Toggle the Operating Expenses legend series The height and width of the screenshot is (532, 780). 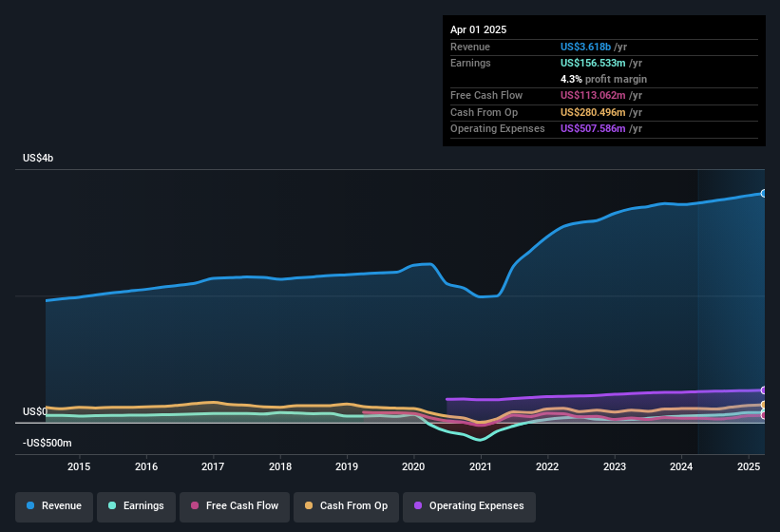pyautogui.click(x=469, y=506)
